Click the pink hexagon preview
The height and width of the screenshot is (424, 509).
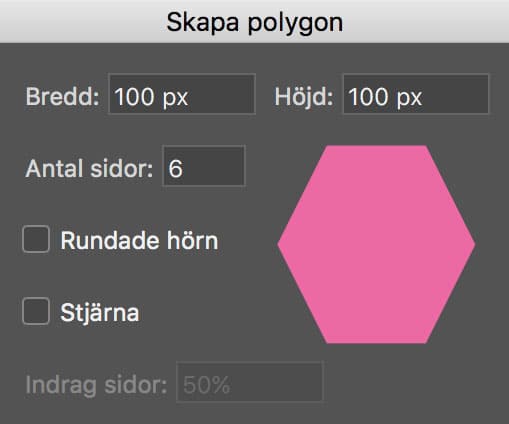point(376,244)
